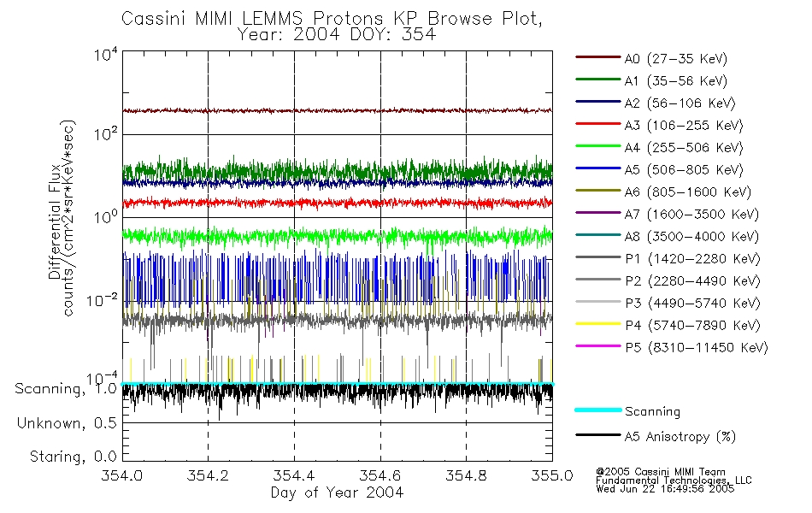Click y-axis tick label 10^0

106,216
